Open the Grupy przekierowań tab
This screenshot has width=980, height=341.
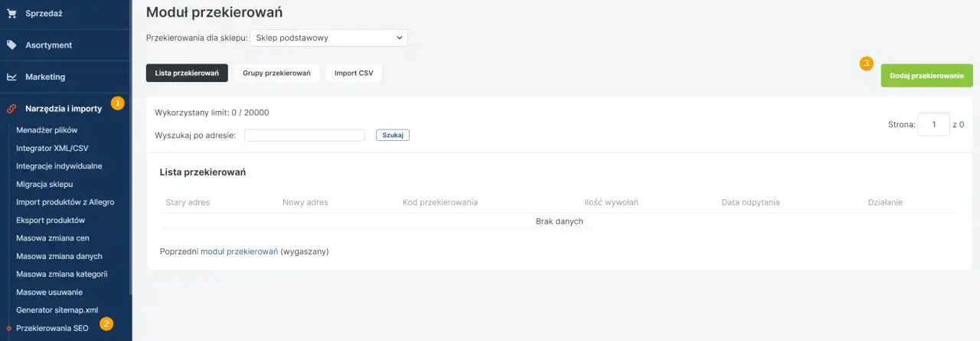click(x=276, y=73)
